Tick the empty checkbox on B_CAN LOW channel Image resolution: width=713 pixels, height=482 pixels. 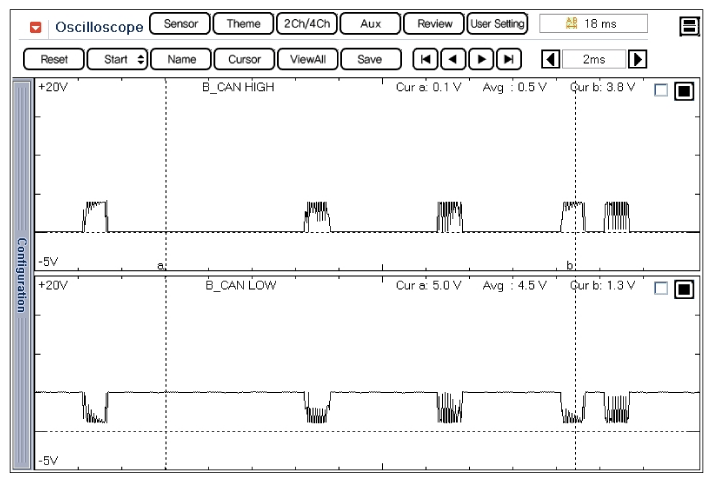tap(661, 288)
